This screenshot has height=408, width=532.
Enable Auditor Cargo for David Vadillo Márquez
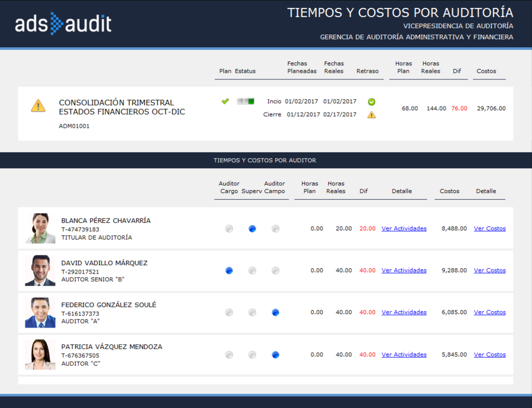coord(229,271)
